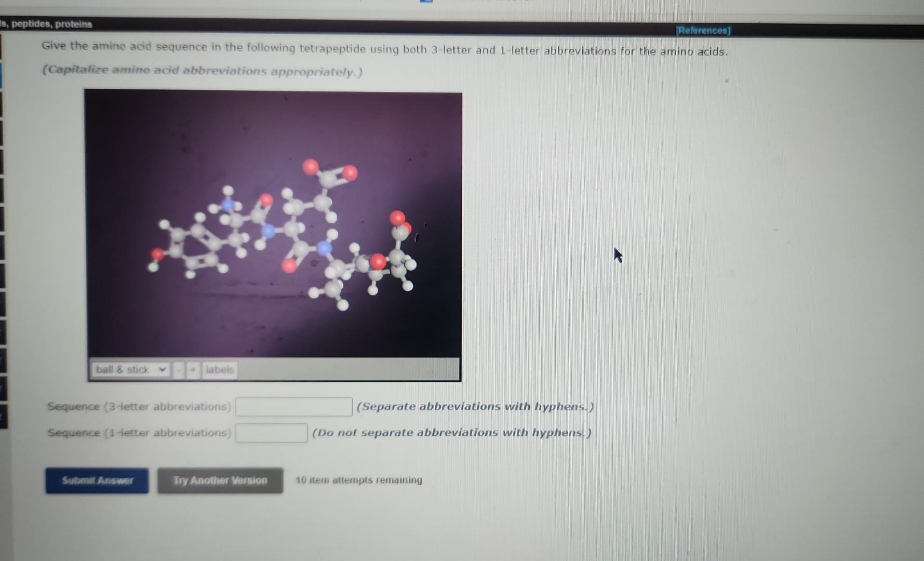
Task: Click the '10 item attempts remaining' text
Action: click(x=359, y=480)
